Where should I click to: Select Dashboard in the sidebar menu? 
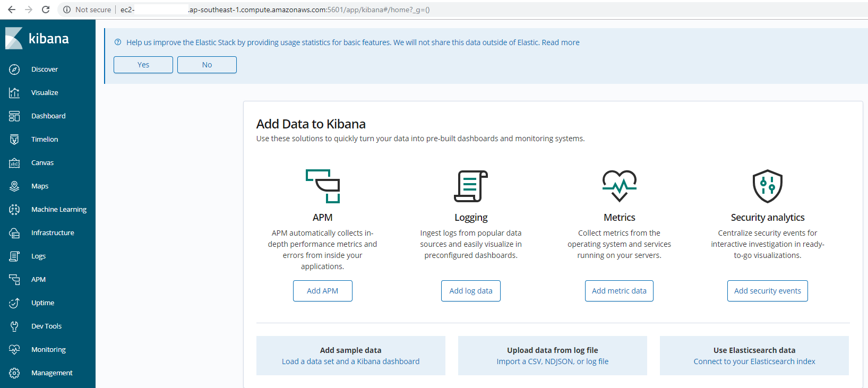[x=48, y=116]
